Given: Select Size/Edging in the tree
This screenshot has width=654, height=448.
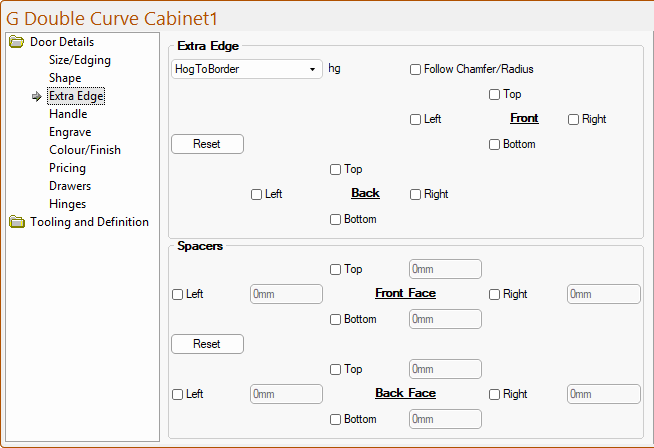Looking at the screenshot, I should 80,60.
